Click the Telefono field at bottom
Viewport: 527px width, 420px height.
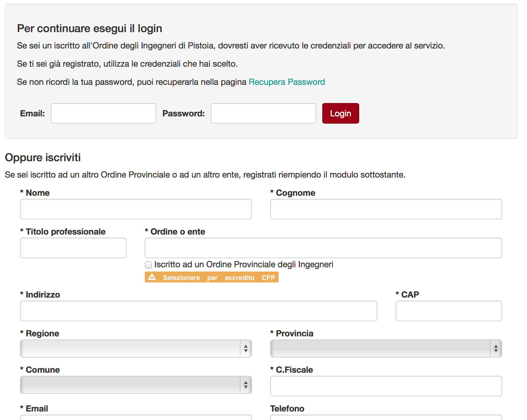pyautogui.click(x=386, y=417)
